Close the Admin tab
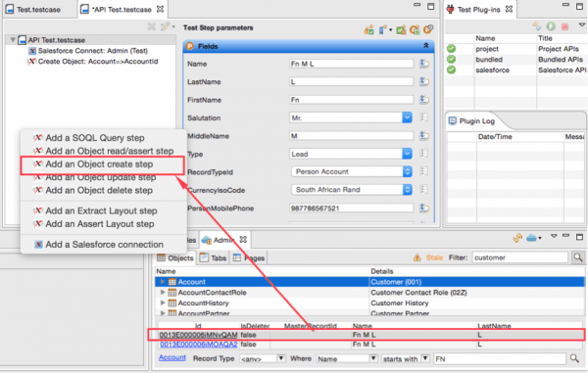Screen dimensions: 588x373 coord(243,239)
